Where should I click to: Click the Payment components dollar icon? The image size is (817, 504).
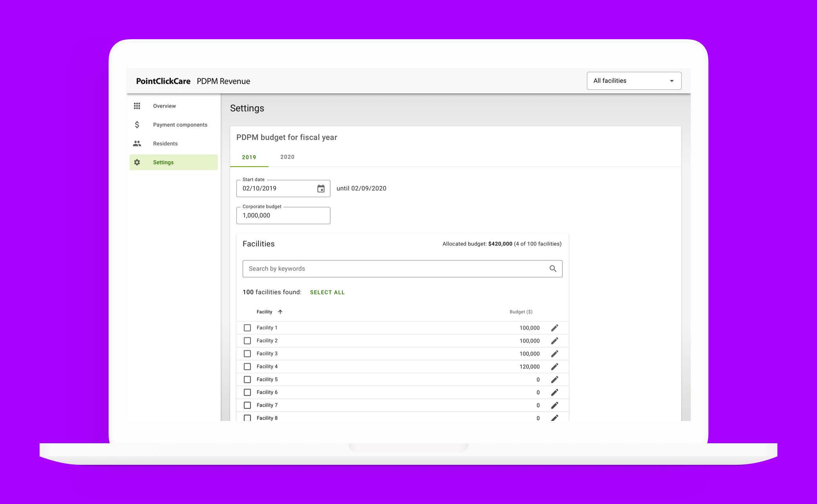point(137,125)
